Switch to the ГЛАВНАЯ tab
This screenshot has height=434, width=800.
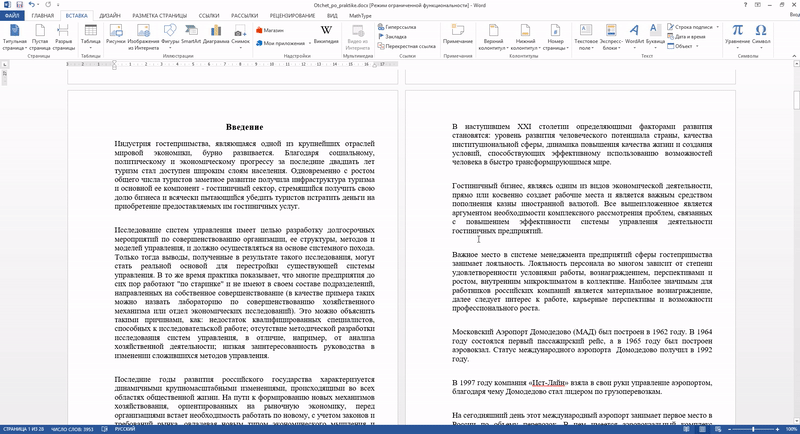(x=42, y=16)
